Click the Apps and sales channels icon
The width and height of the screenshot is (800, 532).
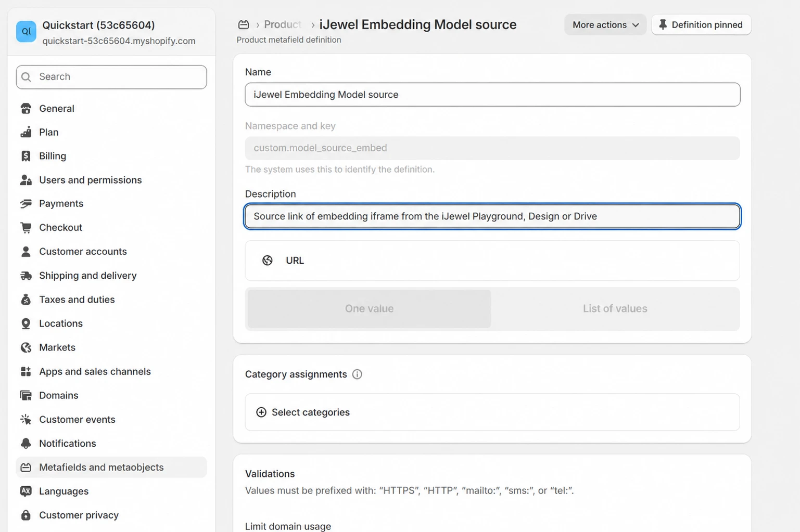click(x=26, y=371)
